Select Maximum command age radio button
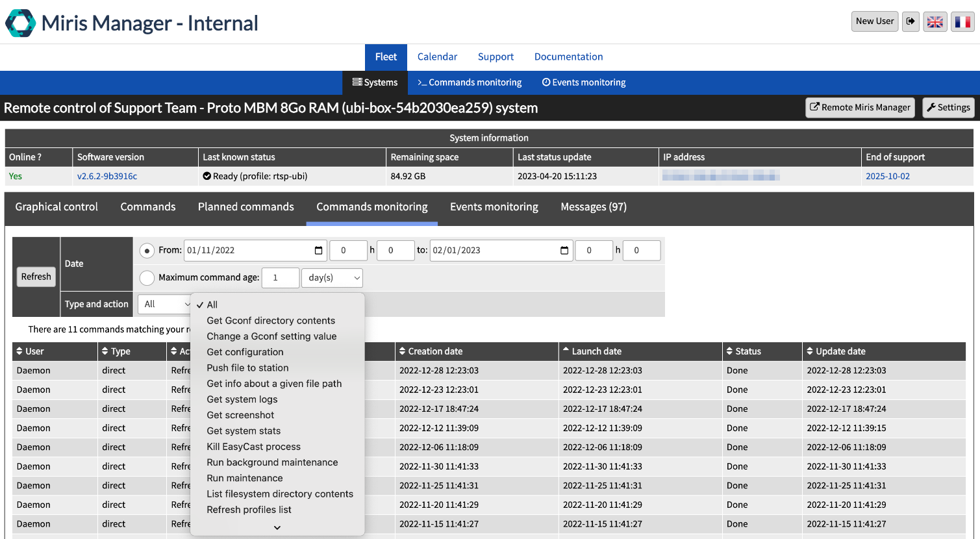The image size is (980, 539). tap(147, 278)
